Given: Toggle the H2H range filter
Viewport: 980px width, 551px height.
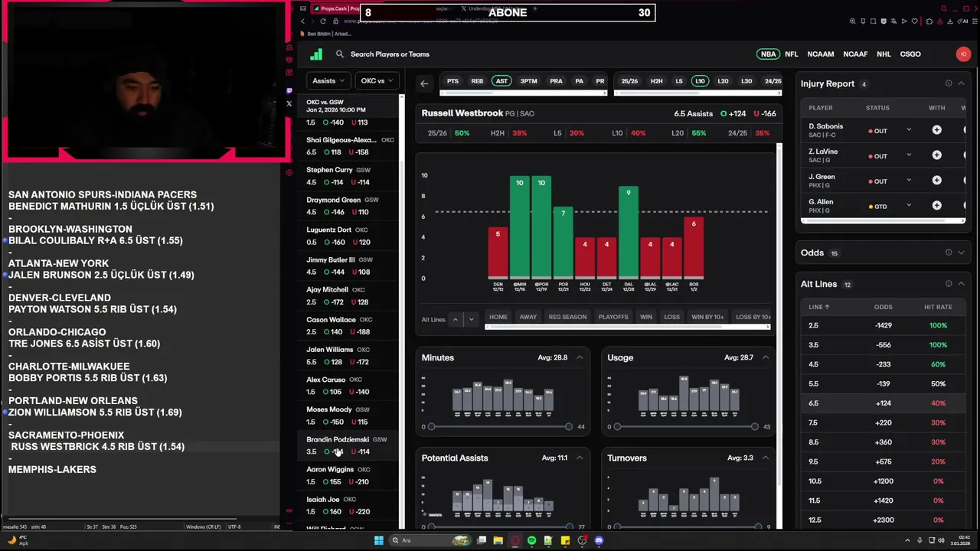Looking at the screenshot, I should tap(656, 81).
